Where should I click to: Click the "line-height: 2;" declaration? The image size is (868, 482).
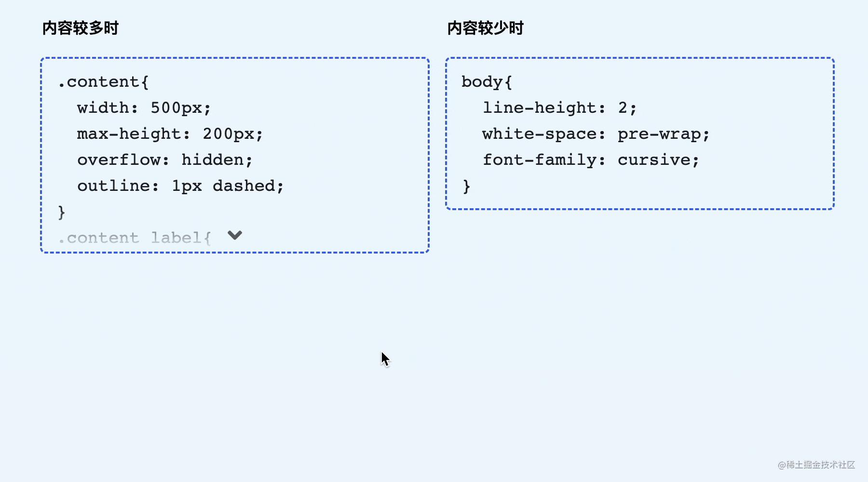[560, 107]
